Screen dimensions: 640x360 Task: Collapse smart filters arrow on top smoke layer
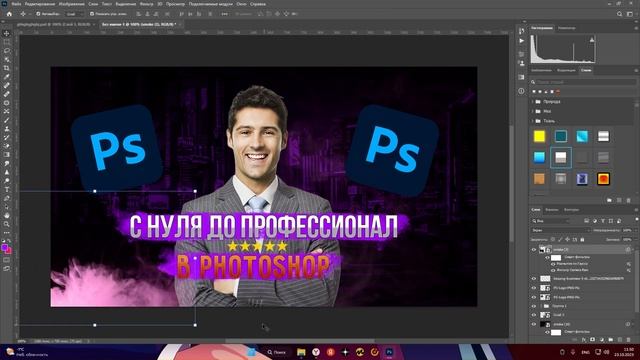pyautogui.click(x=633, y=249)
